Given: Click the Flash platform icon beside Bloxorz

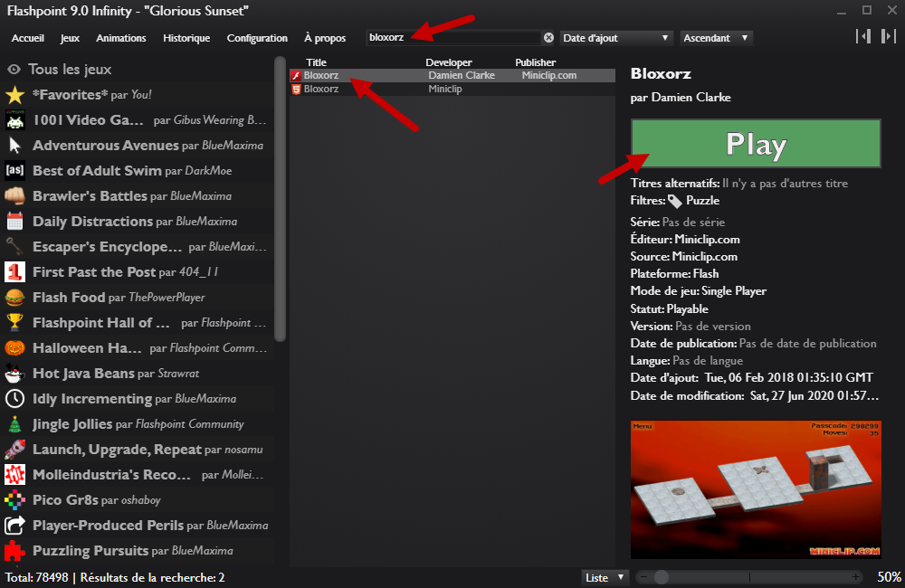Looking at the screenshot, I should coord(296,76).
